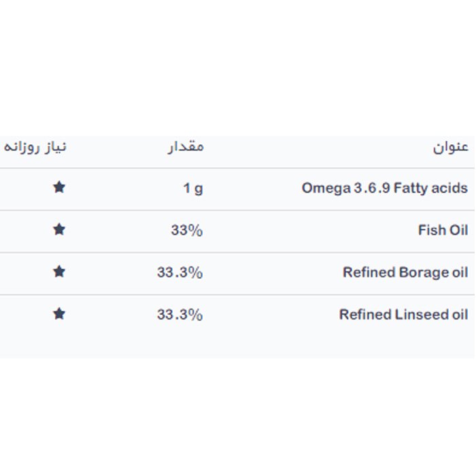Click the star in the Omega 3.6.9 row
Viewport: 476px width, 476px height.
[59, 187]
